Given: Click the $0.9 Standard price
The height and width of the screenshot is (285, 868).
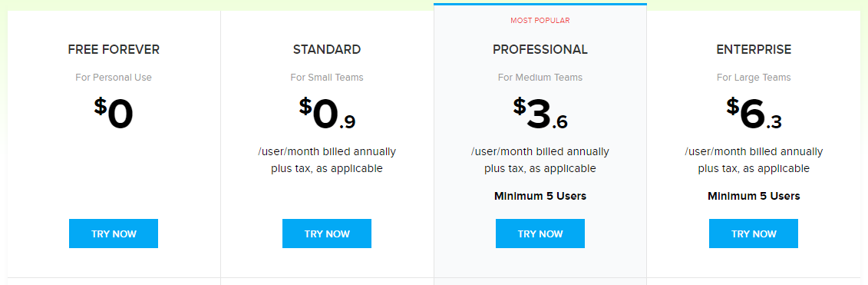Looking at the screenshot, I should point(327,114).
